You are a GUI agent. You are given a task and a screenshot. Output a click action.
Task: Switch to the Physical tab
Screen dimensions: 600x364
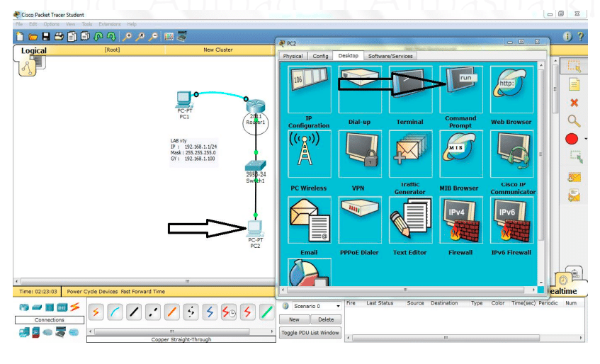(x=293, y=56)
